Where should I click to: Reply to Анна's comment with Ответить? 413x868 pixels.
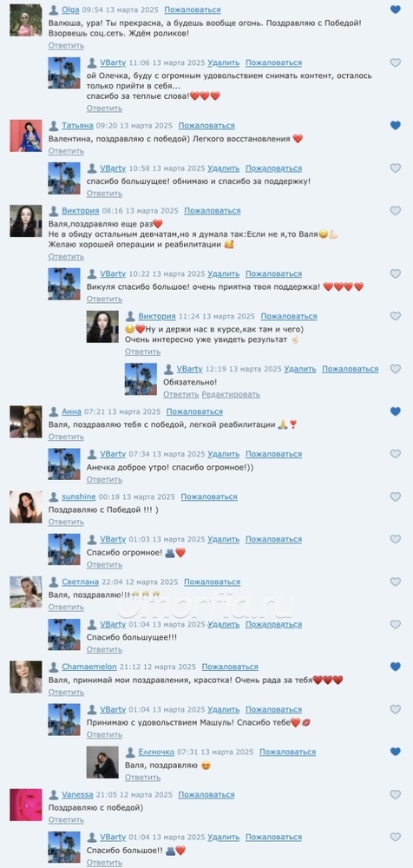pos(66,437)
